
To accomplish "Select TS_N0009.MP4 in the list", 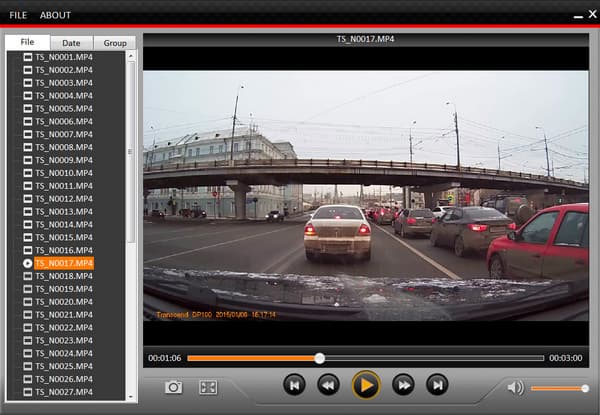I will pyautogui.click(x=64, y=160).
